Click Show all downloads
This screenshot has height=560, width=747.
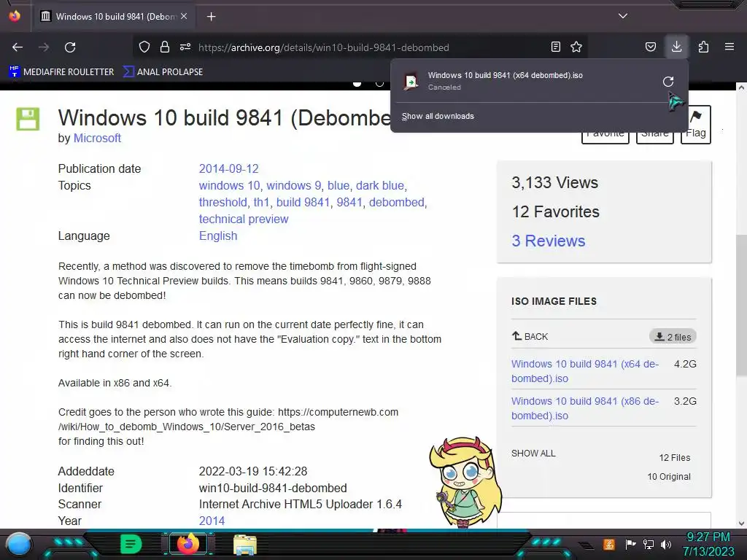[x=438, y=116]
